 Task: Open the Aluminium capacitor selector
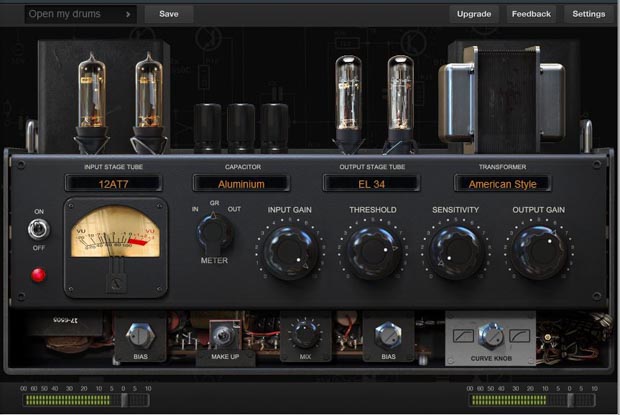(241, 184)
